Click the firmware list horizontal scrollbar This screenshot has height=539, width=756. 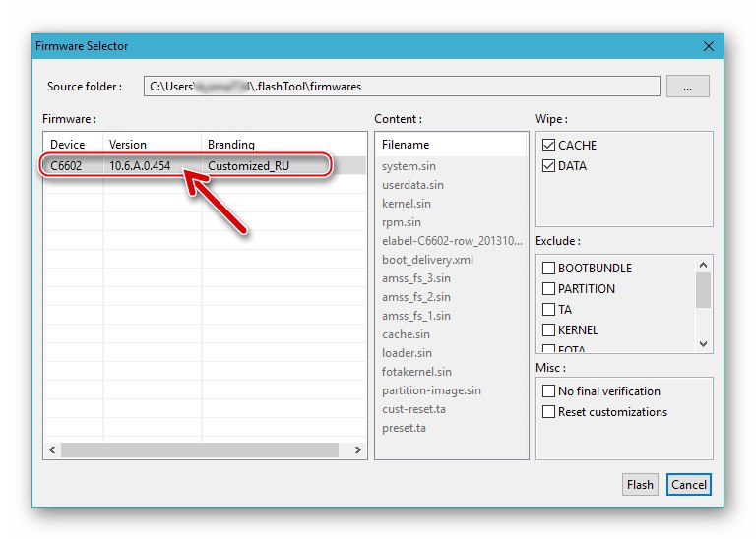[200, 449]
